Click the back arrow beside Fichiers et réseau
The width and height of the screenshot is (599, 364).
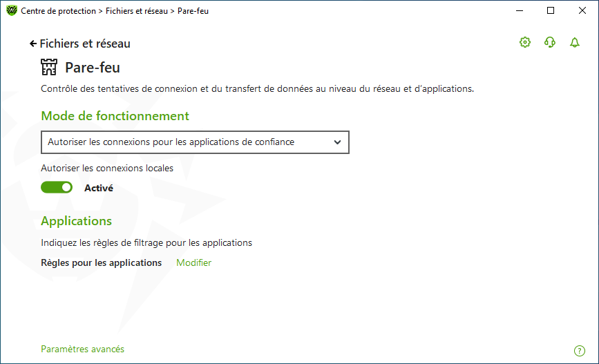[x=33, y=44]
